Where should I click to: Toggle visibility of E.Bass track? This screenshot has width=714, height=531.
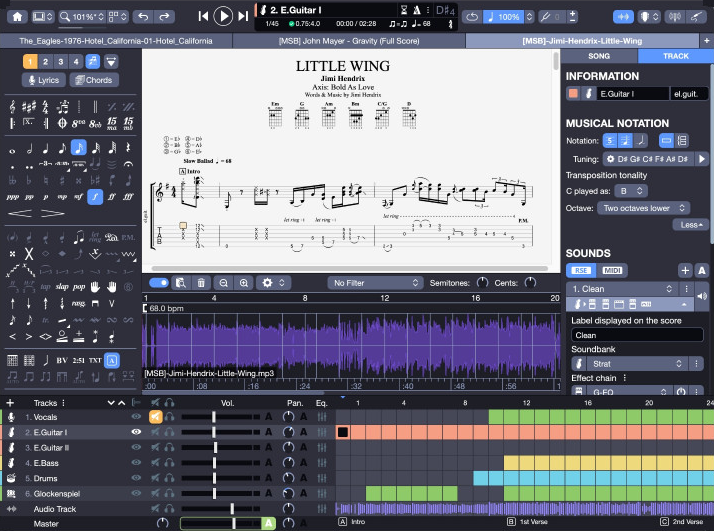pyautogui.click(x=136, y=463)
